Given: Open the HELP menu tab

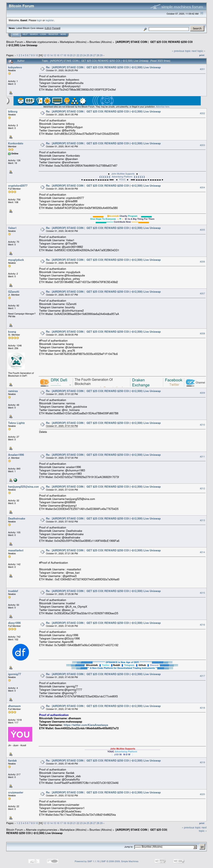Looking at the screenshot, I should point(25,34).
